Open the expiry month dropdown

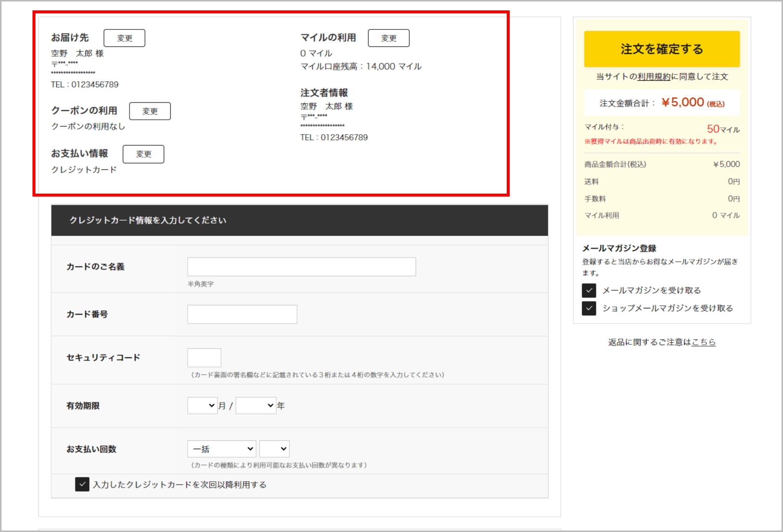point(202,405)
